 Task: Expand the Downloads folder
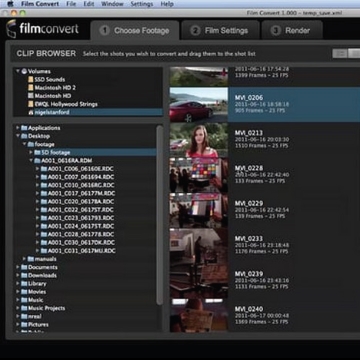18,275
